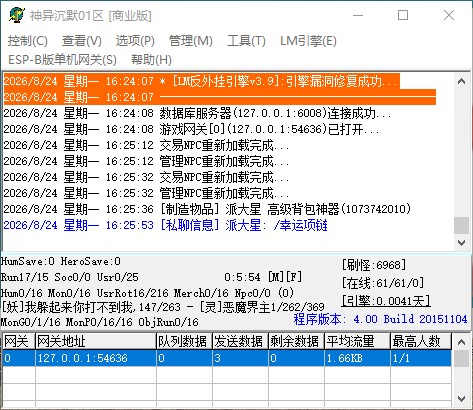Image resolution: width=473 pixels, height=410 pixels.
Task: Open the LM引擎(E) menu
Action: click(x=308, y=41)
